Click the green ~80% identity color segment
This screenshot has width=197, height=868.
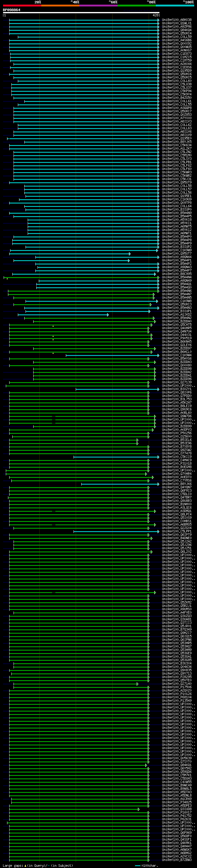click(137, 6)
